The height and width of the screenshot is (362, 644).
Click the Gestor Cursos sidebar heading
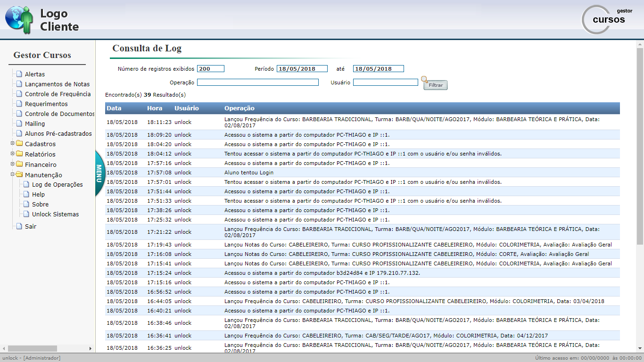pos(42,55)
